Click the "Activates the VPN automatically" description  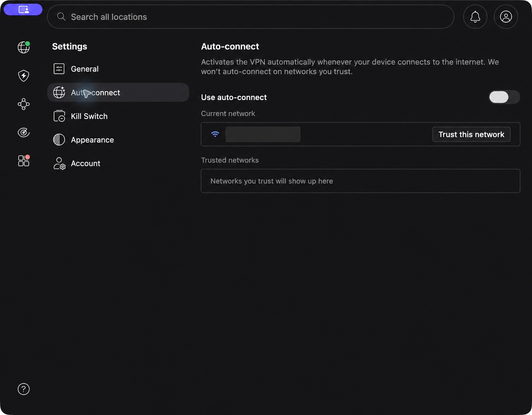pyautogui.click(x=350, y=67)
